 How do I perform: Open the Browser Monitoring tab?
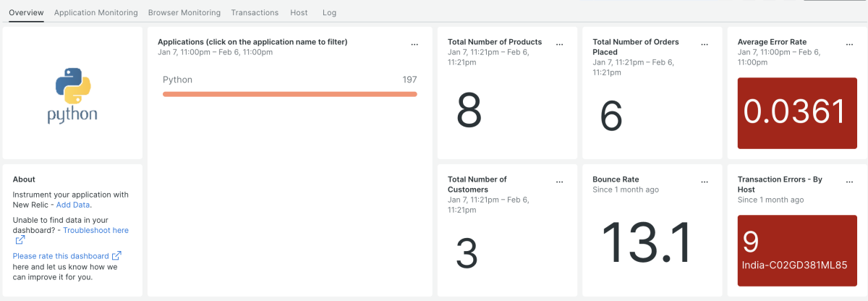pos(184,12)
